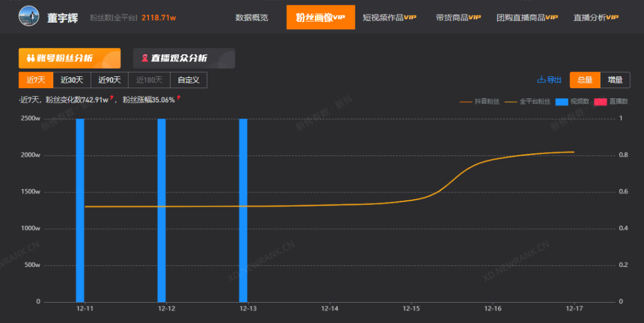Select the 近90天 time range

(110, 80)
